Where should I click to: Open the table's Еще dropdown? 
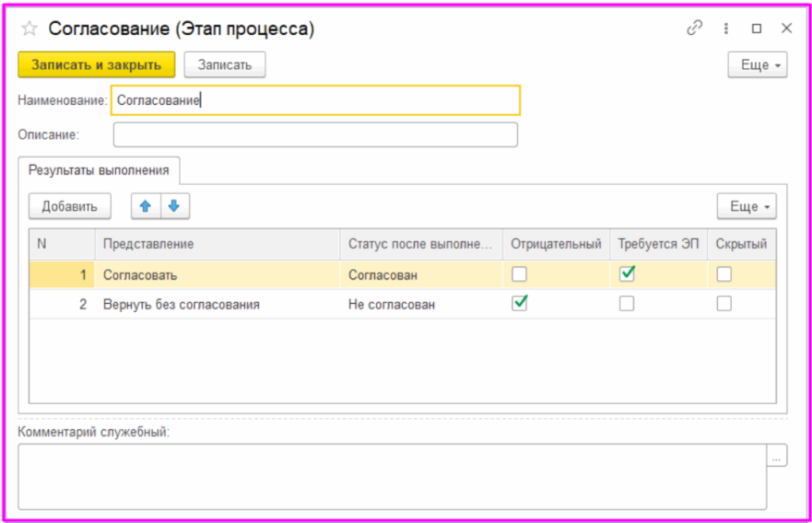(746, 206)
